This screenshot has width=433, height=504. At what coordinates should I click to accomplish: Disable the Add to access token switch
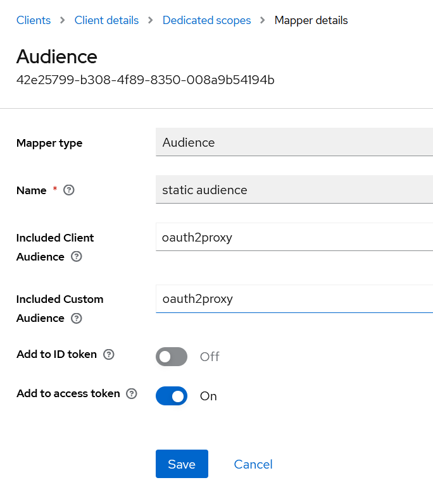172,396
